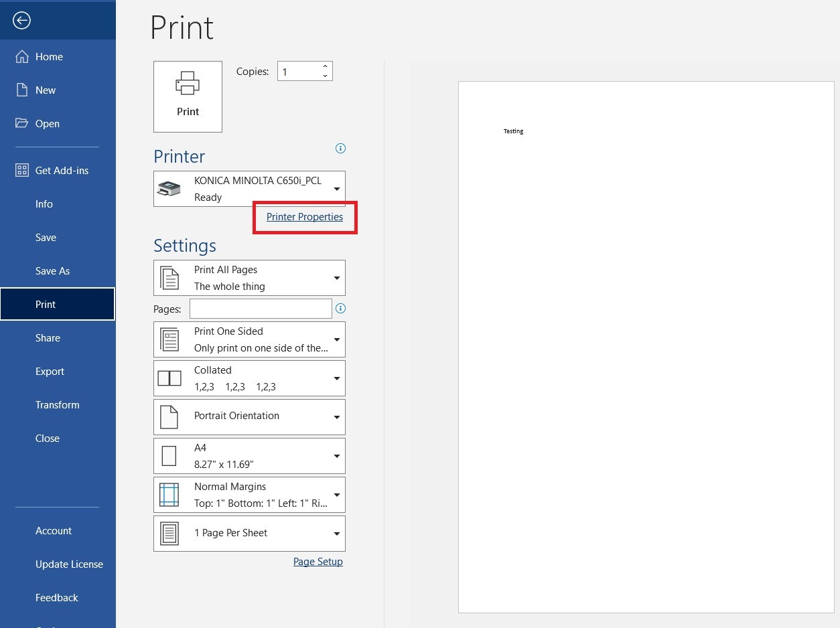Change Portrait Orientation setting
The height and width of the screenshot is (628, 840).
pyautogui.click(x=249, y=417)
